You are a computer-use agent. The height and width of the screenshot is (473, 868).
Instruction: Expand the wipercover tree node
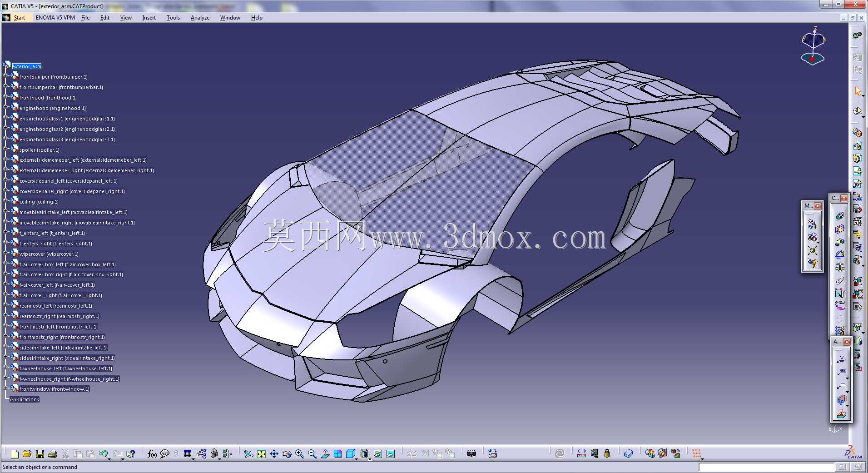click(x=6, y=254)
